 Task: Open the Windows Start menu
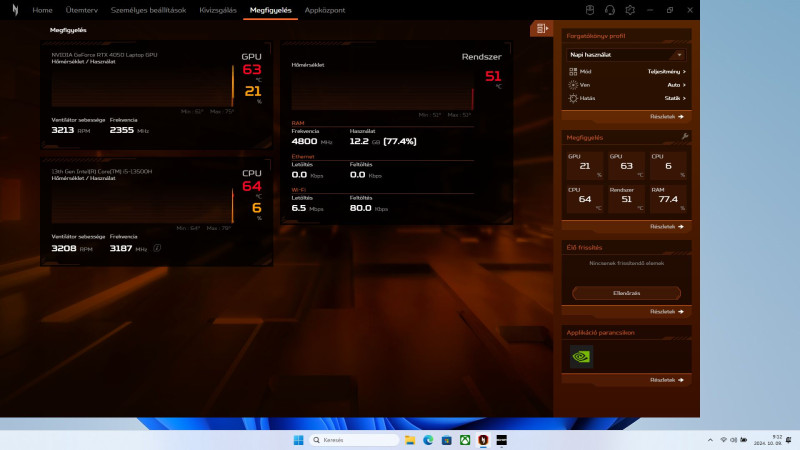tap(298, 440)
